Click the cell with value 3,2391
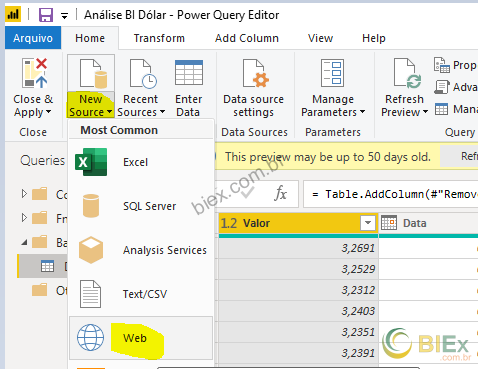478x369 pixels. pyautogui.click(x=298, y=353)
